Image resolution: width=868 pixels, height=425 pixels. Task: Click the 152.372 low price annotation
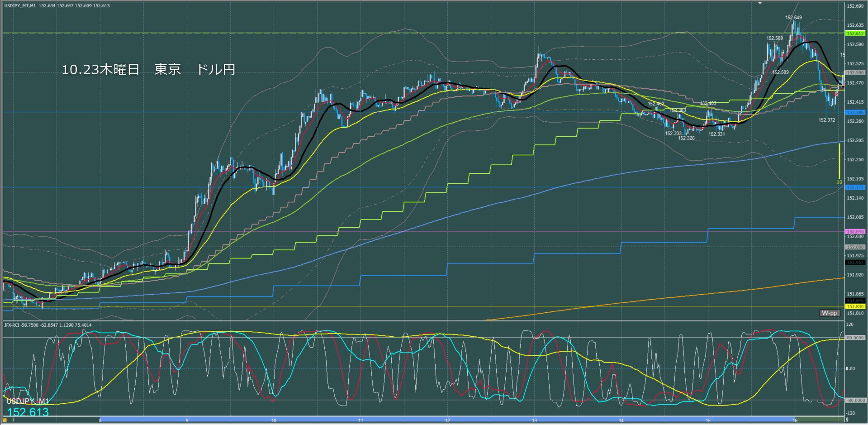click(827, 120)
